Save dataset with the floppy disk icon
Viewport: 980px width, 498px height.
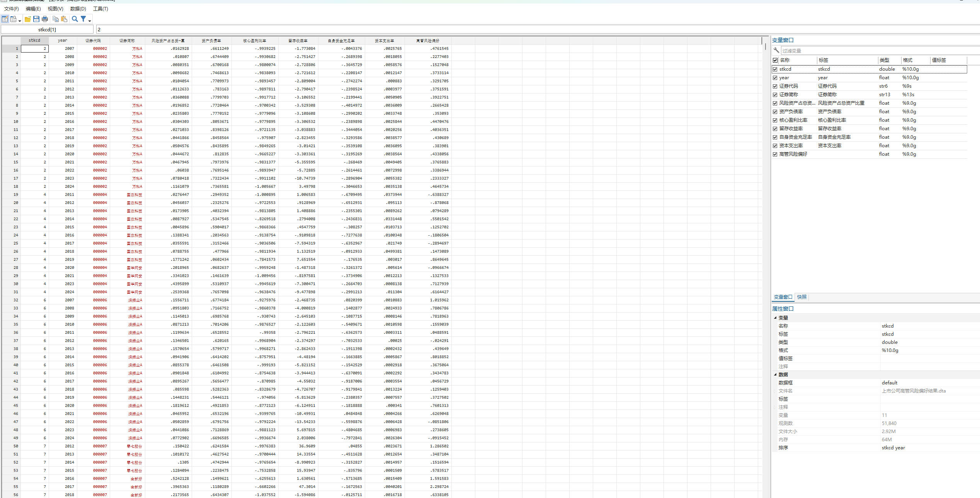click(x=36, y=19)
